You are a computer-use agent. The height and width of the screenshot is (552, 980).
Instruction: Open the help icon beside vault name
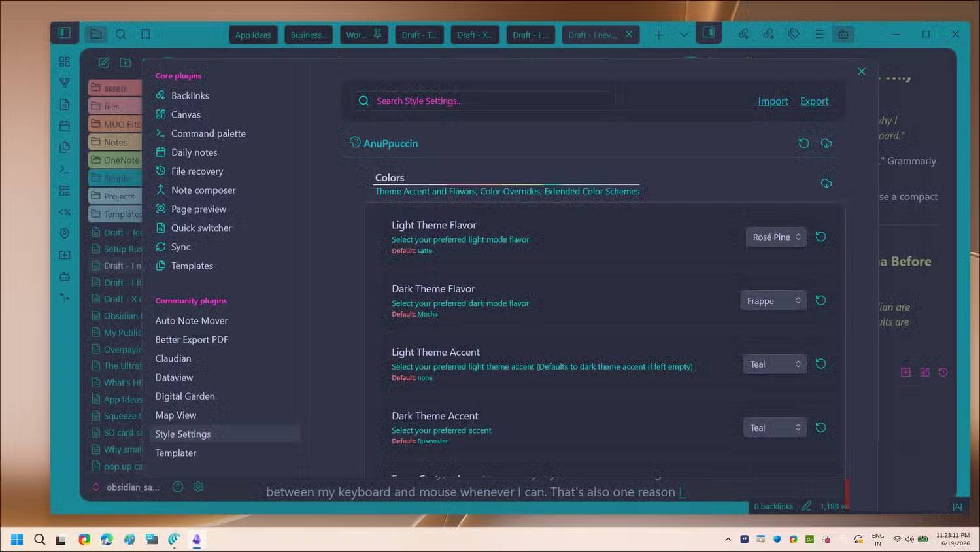click(x=177, y=487)
